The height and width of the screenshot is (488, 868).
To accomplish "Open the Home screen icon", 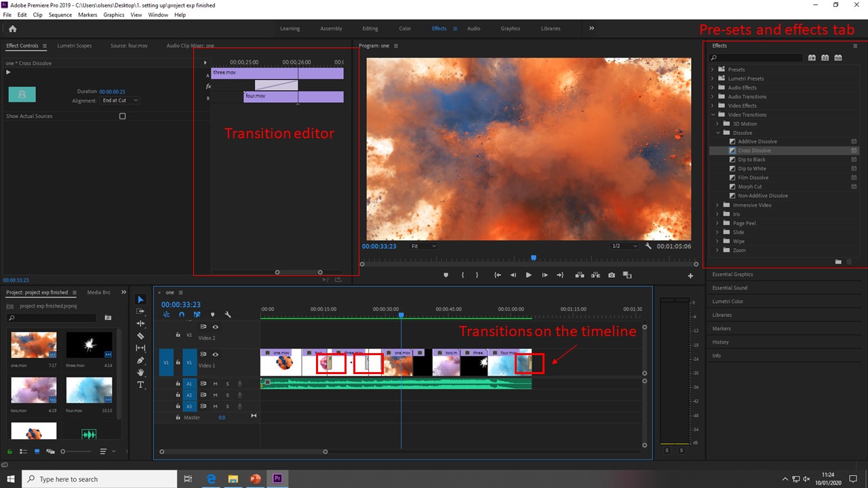I will 12,28.
